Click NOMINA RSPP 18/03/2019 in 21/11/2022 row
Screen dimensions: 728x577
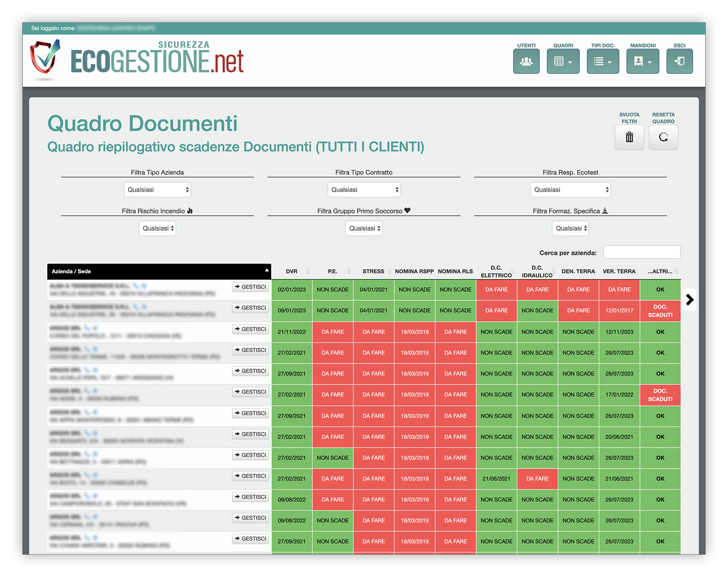415,332
